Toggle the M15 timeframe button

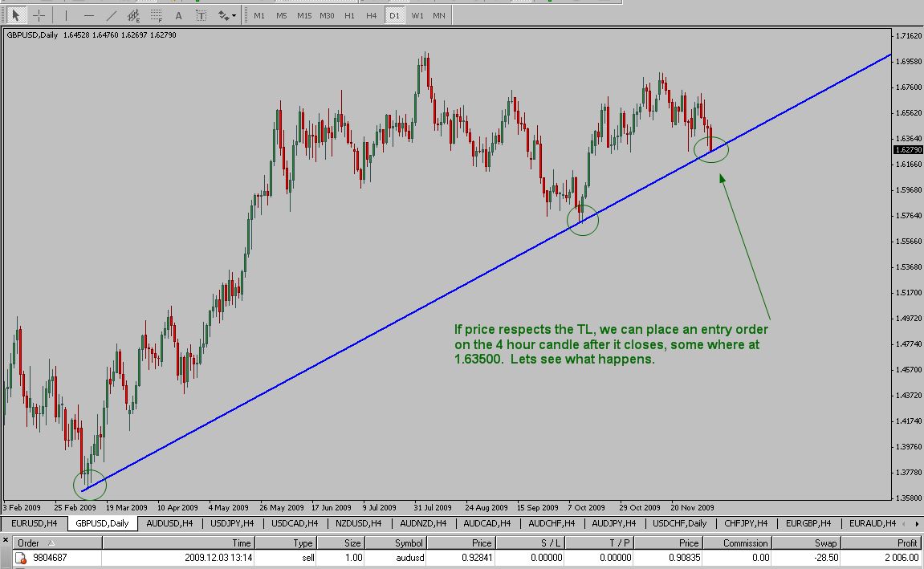pyautogui.click(x=303, y=15)
